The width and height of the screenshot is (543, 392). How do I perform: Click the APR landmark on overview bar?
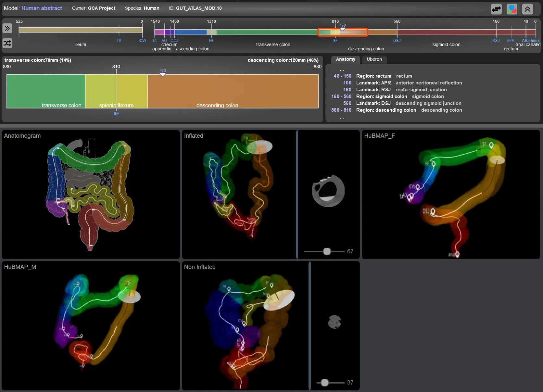[x=511, y=41]
